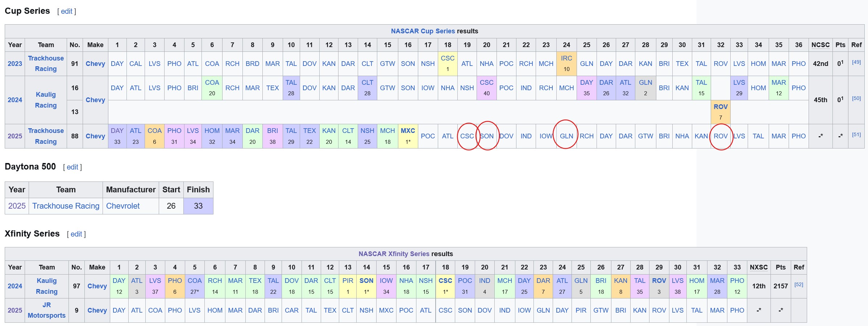The image size is (868, 326).
Task: Click the edit link beside Cup Series heading
Action: pyautogui.click(x=67, y=11)
